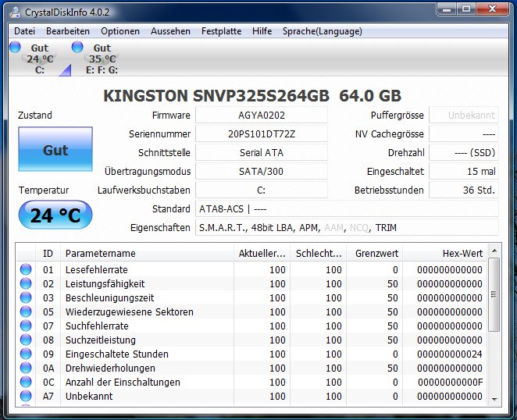Click the Eigenschaften field with TRIM
This screenshot has height=420, width=517.
click(347, 228)
